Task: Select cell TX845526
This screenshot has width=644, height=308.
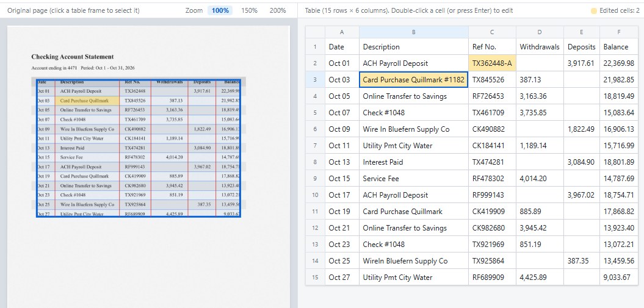Action: click(x=492, y=79)
